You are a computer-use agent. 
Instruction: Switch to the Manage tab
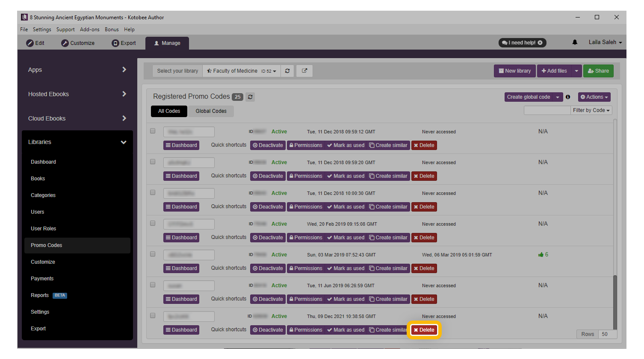(x=167, y=43)
